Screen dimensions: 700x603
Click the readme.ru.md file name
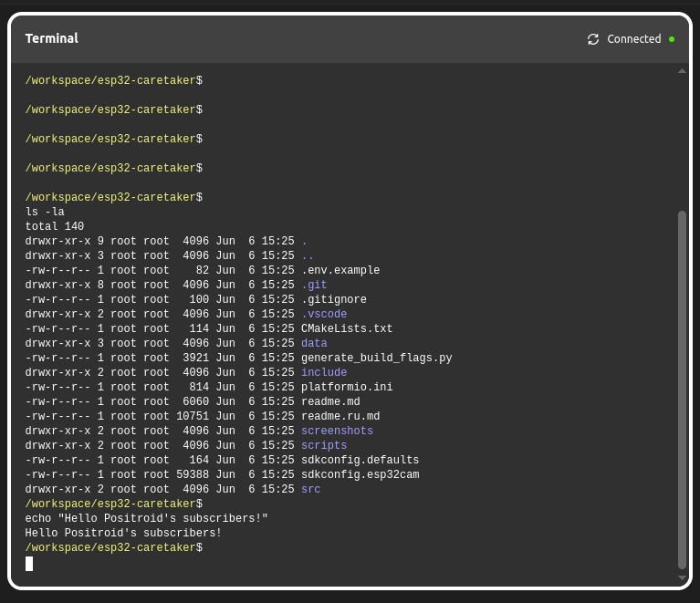click(340, 416)
